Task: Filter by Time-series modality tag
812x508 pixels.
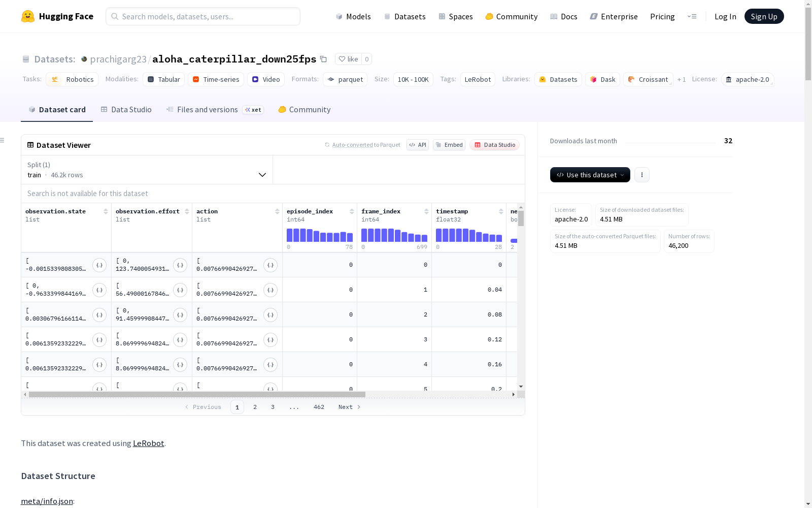Action: pos(216,79)
